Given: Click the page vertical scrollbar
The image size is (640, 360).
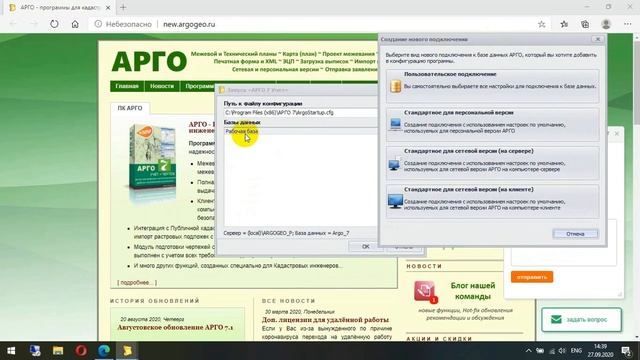Looking at the screenshot, I should (x=637, y=188).
